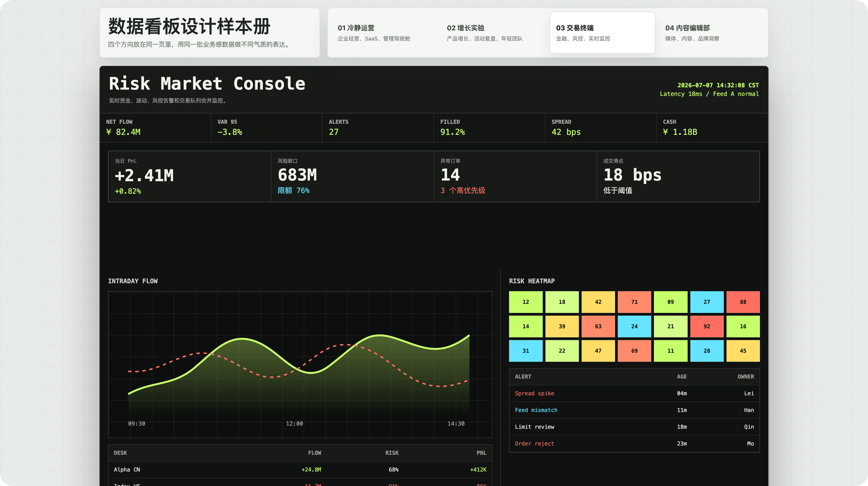Viewport: 868px width, 486px height.
Task: Open the 02 增长实验 tab
Action: point(493,33)
